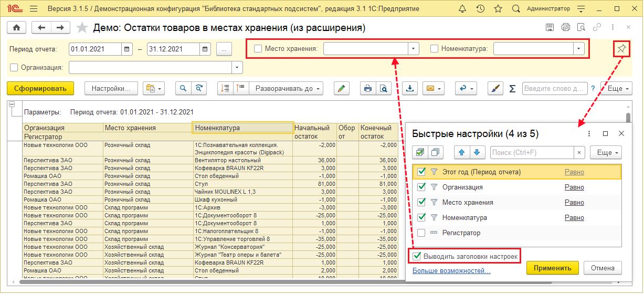Uncheck Место хранения in quick settings list
Image resolution: width=644 pixels, height=294 pixels.
[421, 202]
